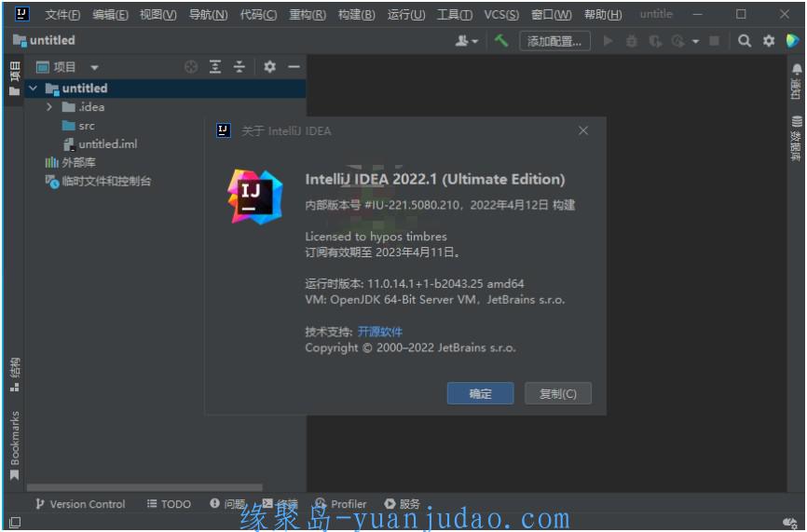Toggle the 通知 notifications side panel
The width and height of the screenshot is (807, 532).
coord(797,82)
